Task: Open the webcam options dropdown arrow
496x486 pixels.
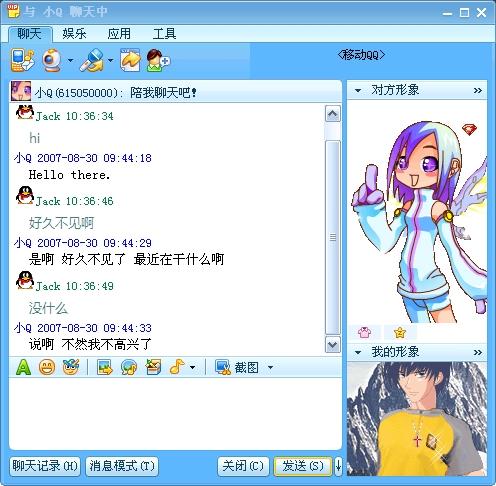Action: [x=70, y=61]
